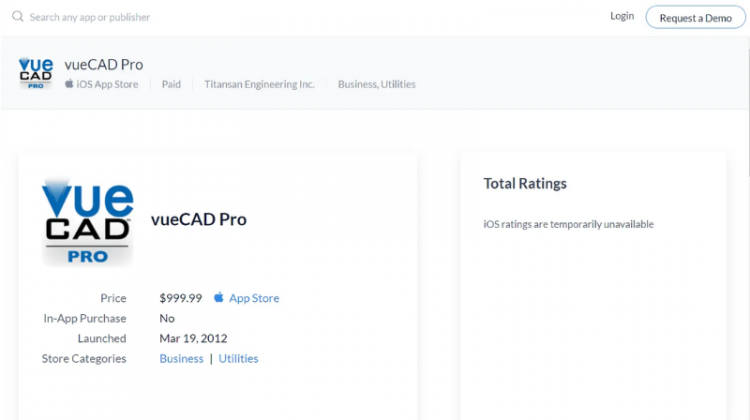This screenshot has height=420, width=750.
Task: Click the vueCAD Pro header title
Action: pos(104,65)
